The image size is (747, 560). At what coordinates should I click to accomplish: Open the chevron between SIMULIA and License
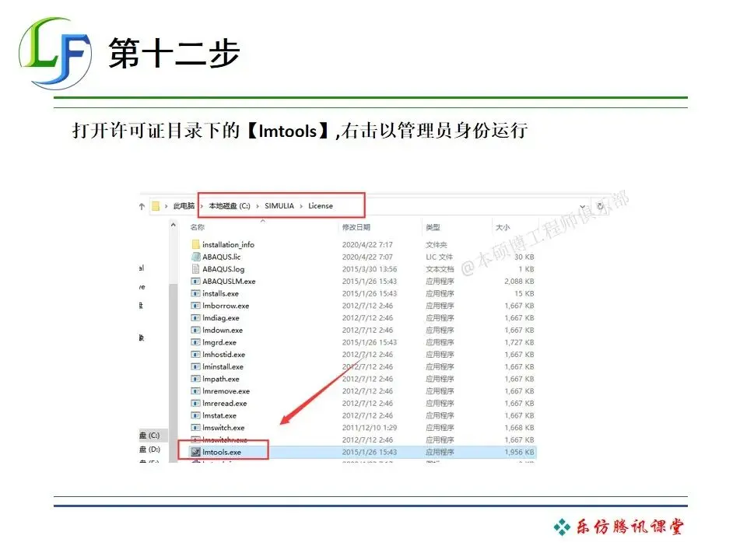(301, 206)
